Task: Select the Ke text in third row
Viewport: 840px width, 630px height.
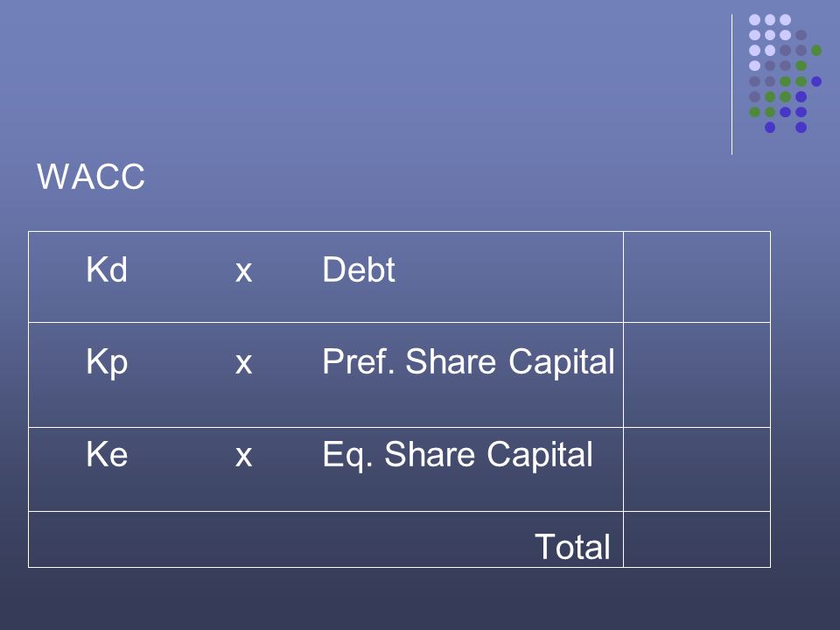Action: tap(107, 454)
